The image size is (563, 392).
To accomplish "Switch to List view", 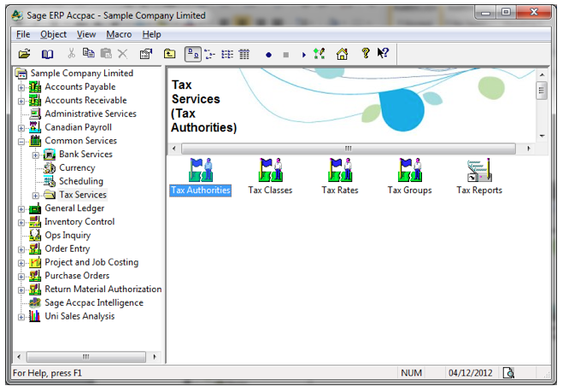I will (227, 54).
